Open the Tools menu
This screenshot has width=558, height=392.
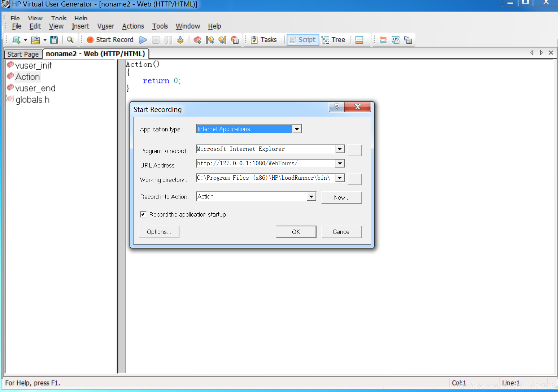pos(160,26)
